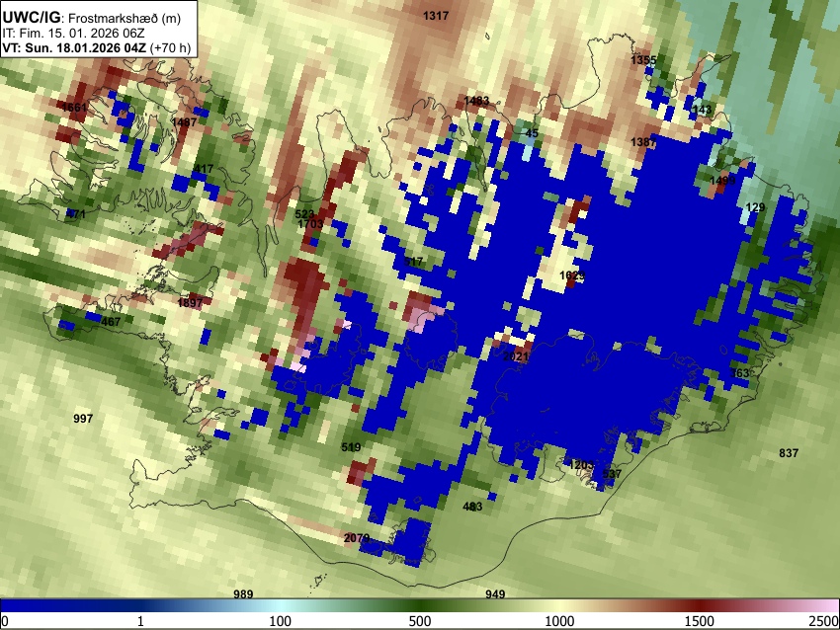Image resolution: width=840 pixels, height=630 pixels.
Task: Click the map value 467
Action: (111, 322)
